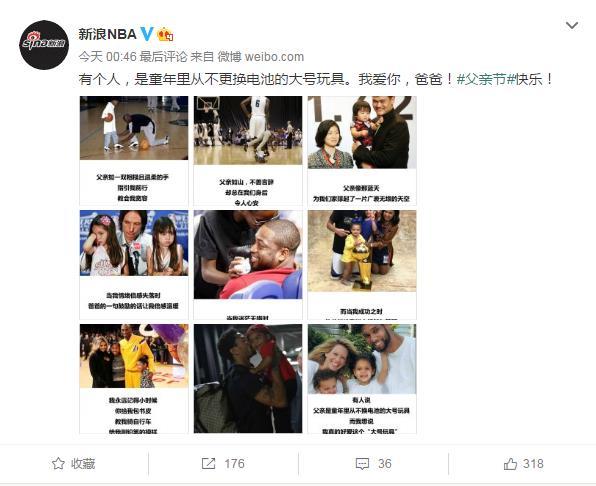Image resolution: width=596 pixels, height=486 pixels.
Task: Click the comment bubble icon beside 36
Action: tap(362, 464)
